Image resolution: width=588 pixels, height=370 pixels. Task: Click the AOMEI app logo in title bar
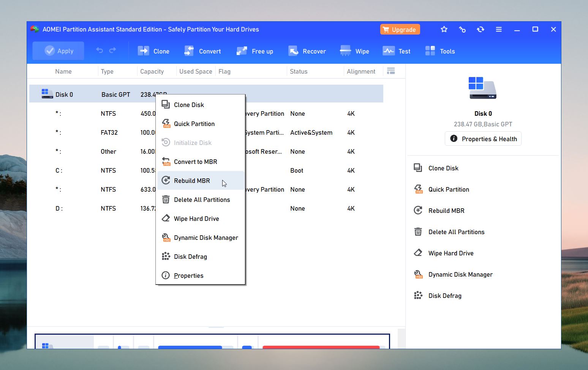tap(35, 29)
